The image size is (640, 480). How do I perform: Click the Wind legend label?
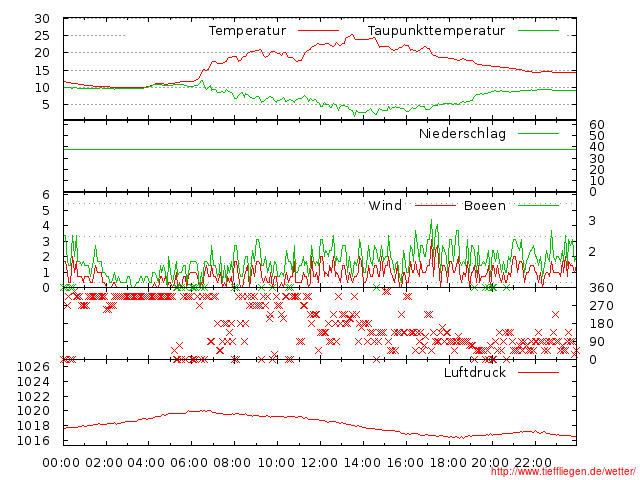[385, 205]
